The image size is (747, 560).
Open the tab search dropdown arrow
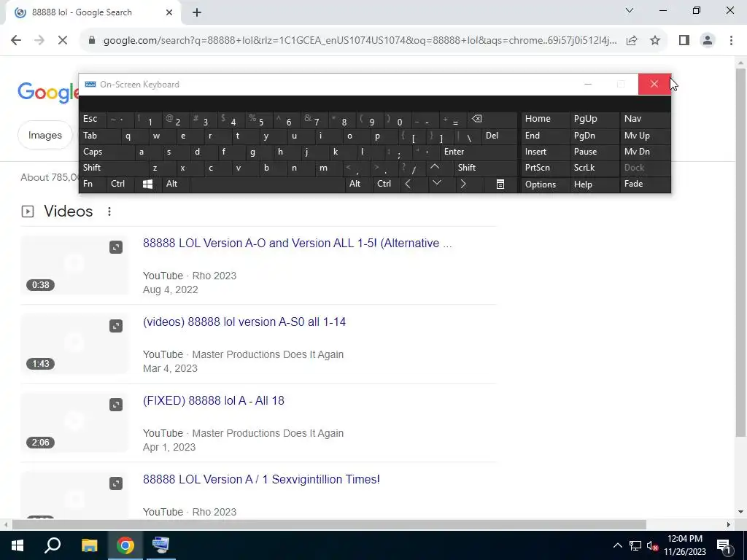pyautogui.click(x=630, y=10)
